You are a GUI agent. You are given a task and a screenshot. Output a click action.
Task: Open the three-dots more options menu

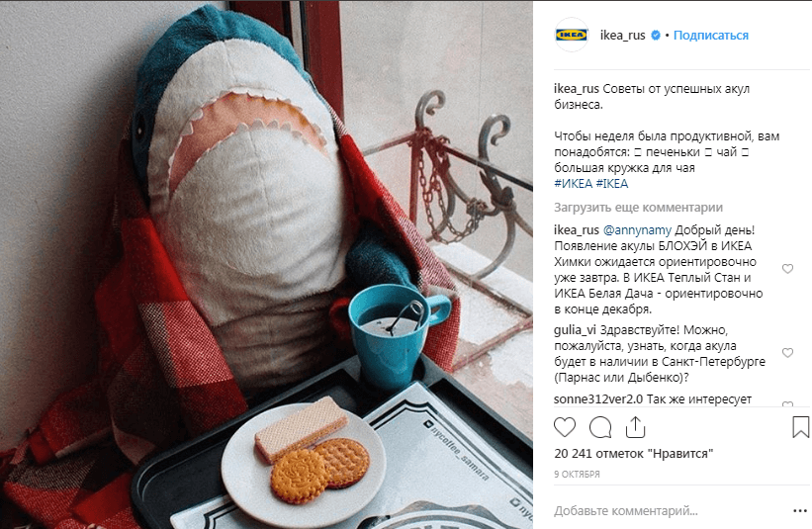pos(800,511)
